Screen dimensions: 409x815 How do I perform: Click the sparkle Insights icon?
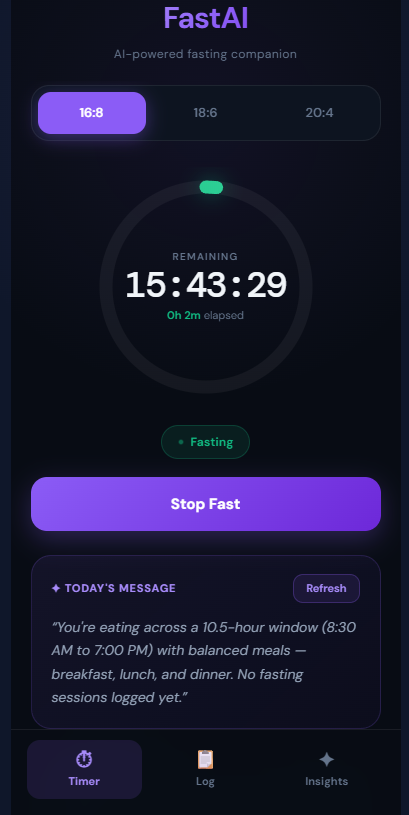point(326,759)
